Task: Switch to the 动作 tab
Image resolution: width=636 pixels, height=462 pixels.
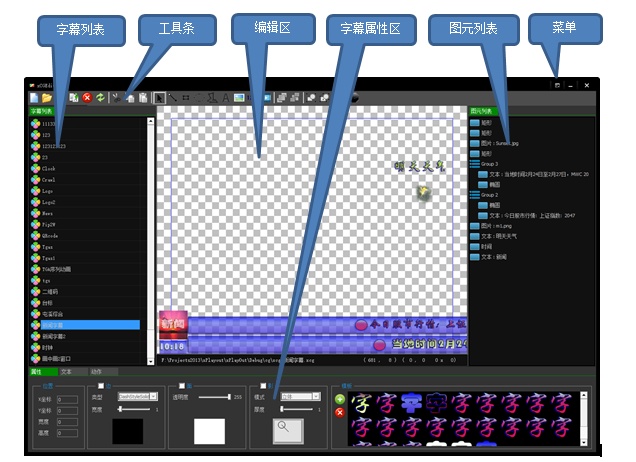Action: (x=97, y=371)
